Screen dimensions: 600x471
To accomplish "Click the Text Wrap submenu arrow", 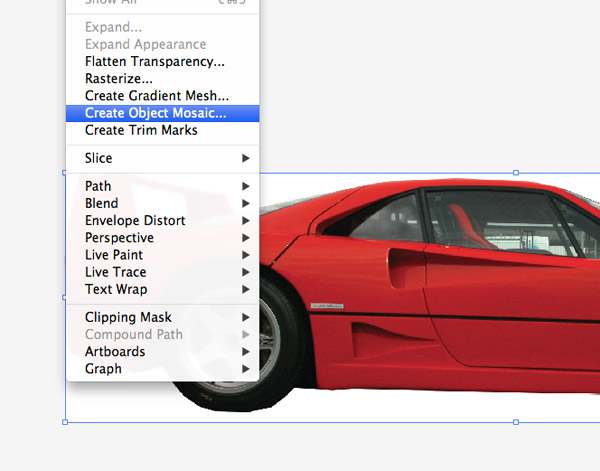I will (246, 290).
